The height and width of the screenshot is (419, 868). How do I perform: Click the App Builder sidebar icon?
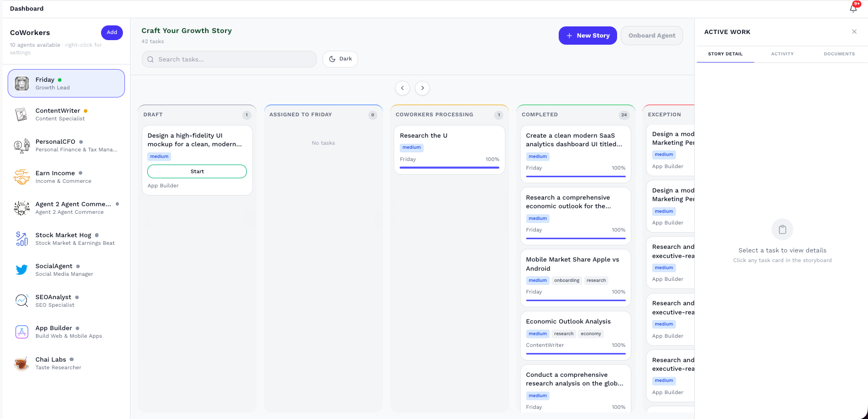[22, 332]
